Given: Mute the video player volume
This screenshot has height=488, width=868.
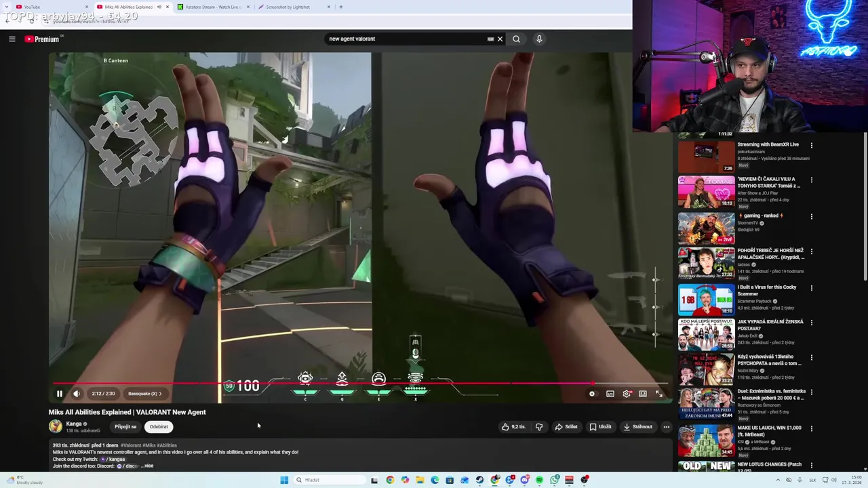Looking at the screenshot, I should [x=77, y=394].
